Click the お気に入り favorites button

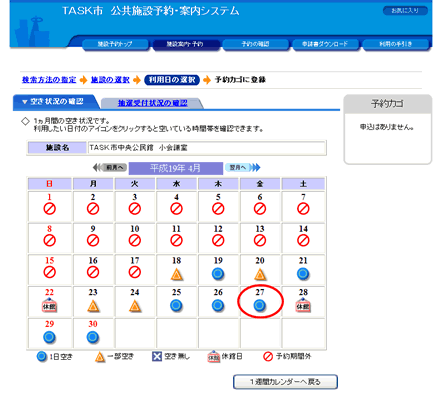tap(405, 11)
